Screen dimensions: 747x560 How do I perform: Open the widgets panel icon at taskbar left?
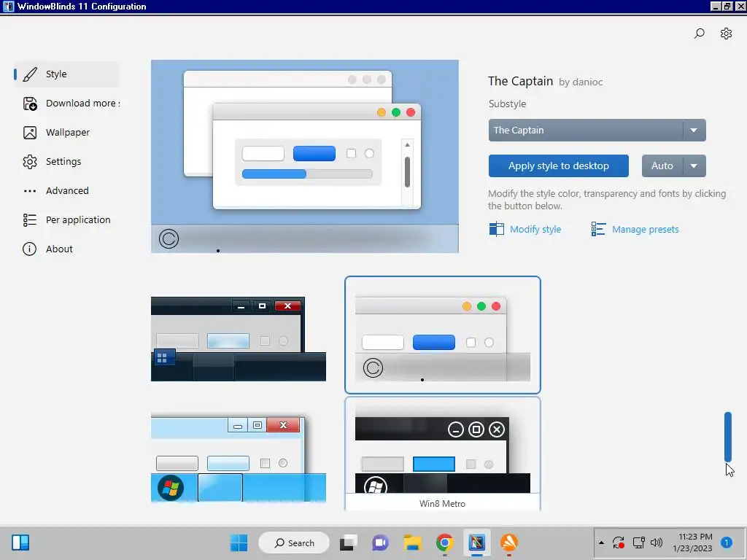[x=20, y=542]
